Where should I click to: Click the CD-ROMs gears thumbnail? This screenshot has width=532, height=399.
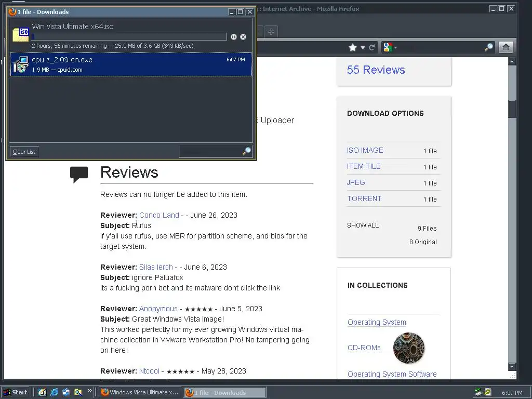click(x=409, y=348)
